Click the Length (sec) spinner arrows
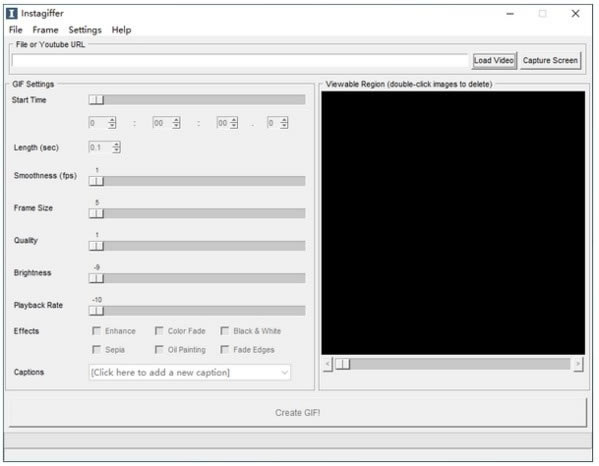599x466 pixels. click(117, 147)
